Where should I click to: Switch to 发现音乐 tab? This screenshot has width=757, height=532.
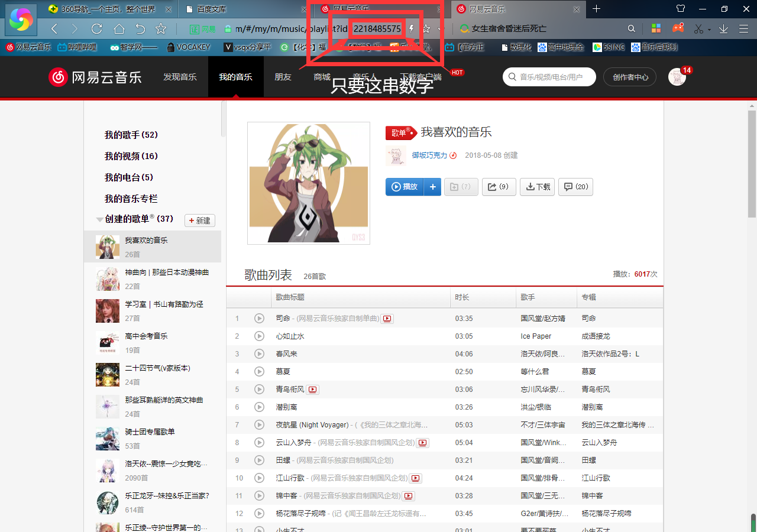click(180, 77)
